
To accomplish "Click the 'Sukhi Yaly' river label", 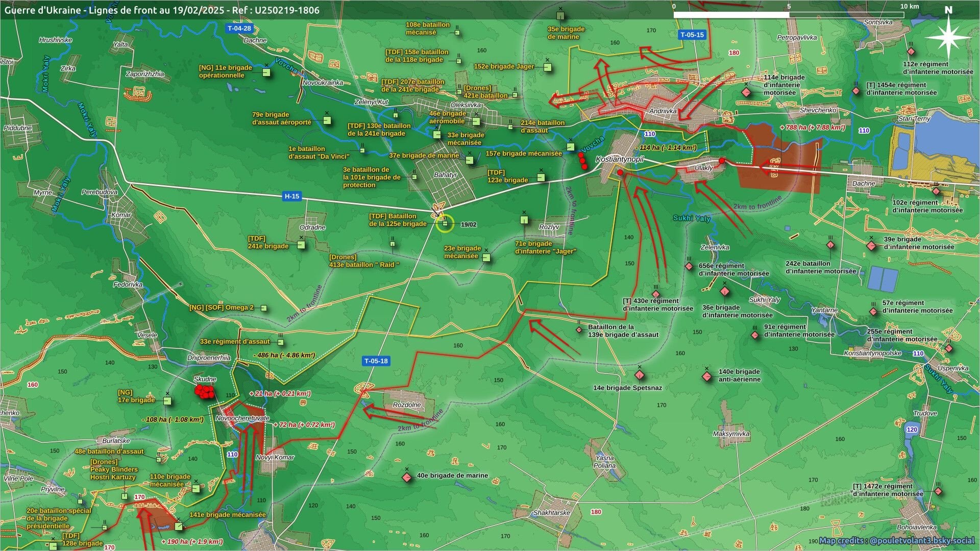I will point(692,218).
